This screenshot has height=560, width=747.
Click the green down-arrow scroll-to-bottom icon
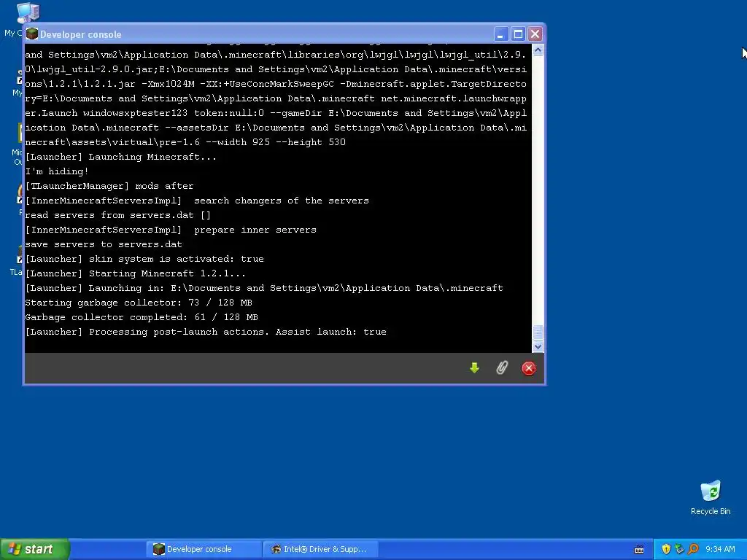tap(474, 368)
